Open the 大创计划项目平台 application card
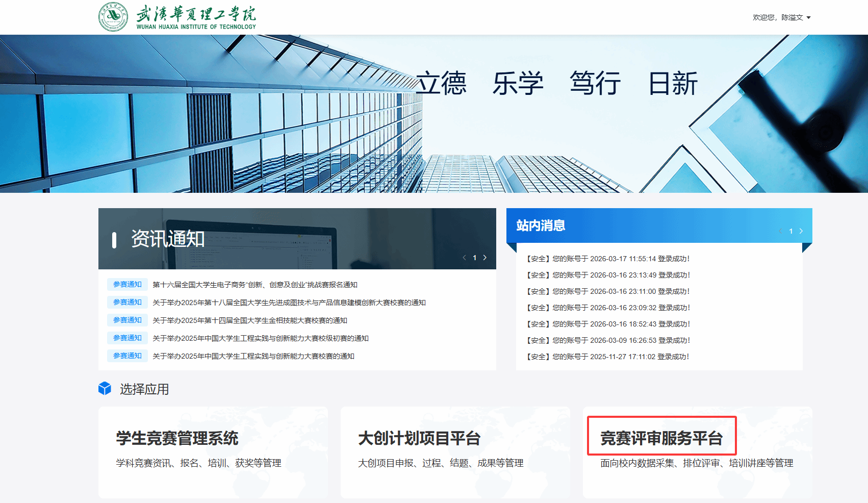Image resolution: width=868 pixels, height=503 pixels. click(x=455, y=451)
